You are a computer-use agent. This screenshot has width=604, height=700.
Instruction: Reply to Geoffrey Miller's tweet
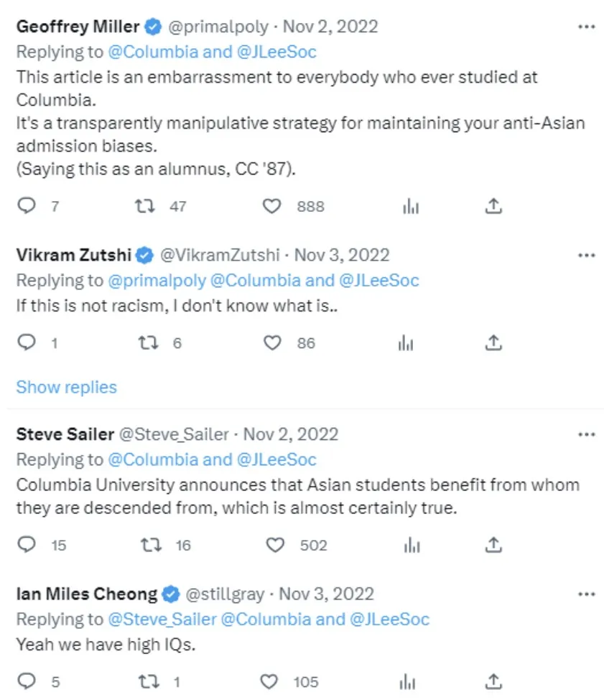tap(27, 207)
